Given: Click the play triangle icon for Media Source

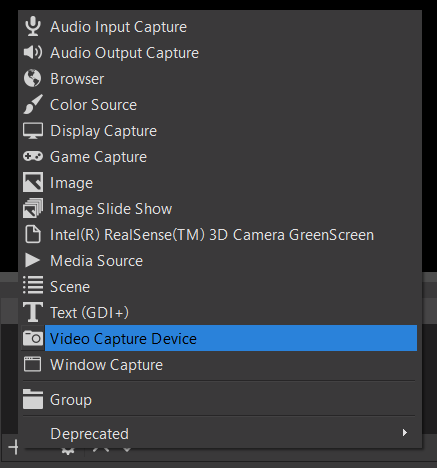Looking at the screenshot, I should click(33, 260).
